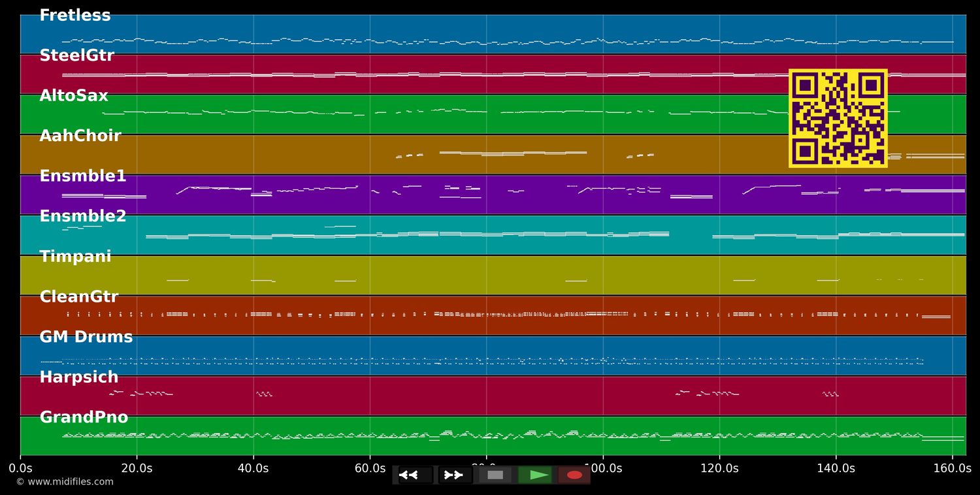
Task: Choose the Ensmble1 track label
Action: pyautogui.click(x=83, y=176)
